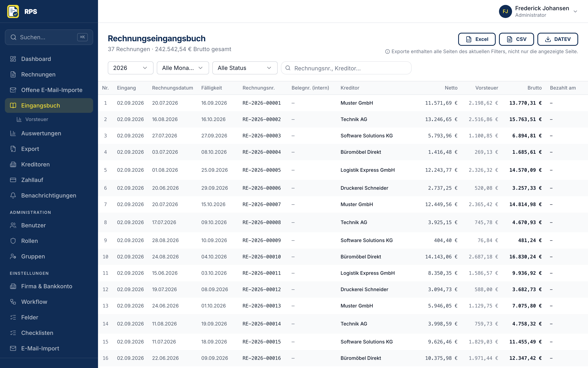
Task: Click the 16.830,24 € Brutto amount
Action: pos(525,257)
